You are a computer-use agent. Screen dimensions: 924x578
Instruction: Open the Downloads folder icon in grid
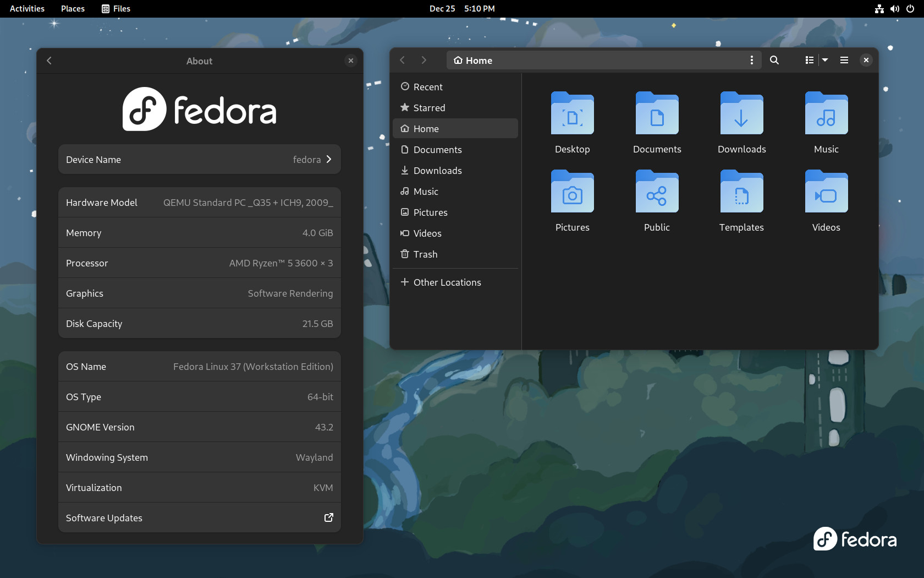pyautogui.click(x=741, y=113)
